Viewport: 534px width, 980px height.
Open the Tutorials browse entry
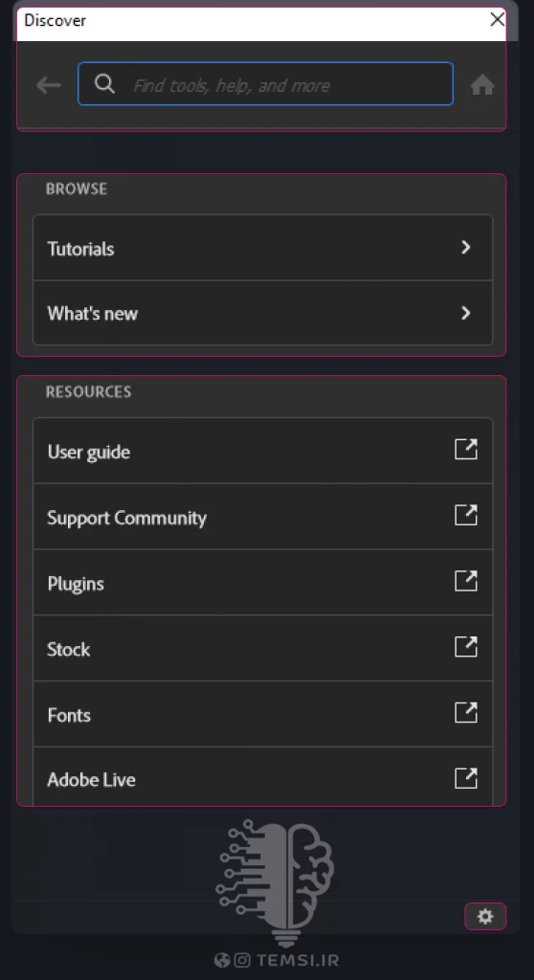pyautogui.click(x=262, y=248)
